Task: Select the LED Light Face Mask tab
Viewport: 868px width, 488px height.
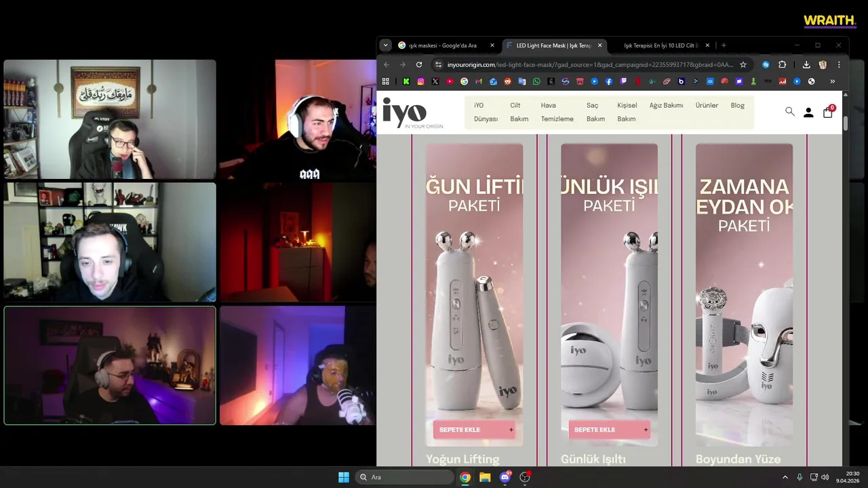Action: coord(554,45)
